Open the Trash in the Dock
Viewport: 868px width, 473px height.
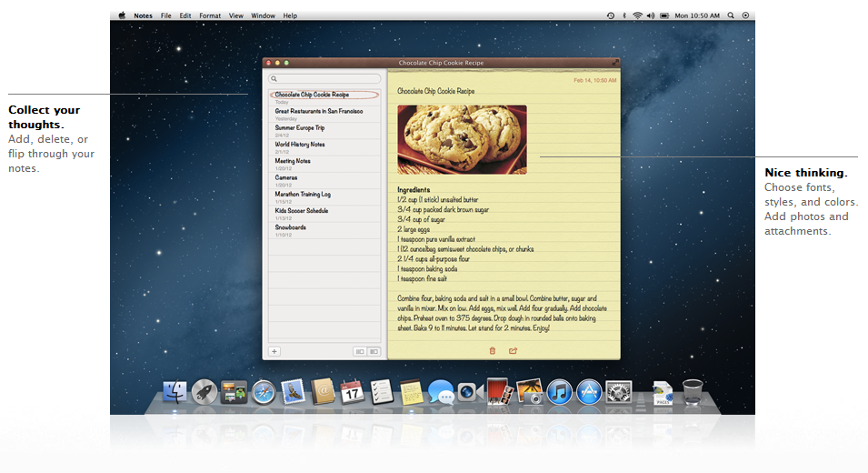click(693, 392)
